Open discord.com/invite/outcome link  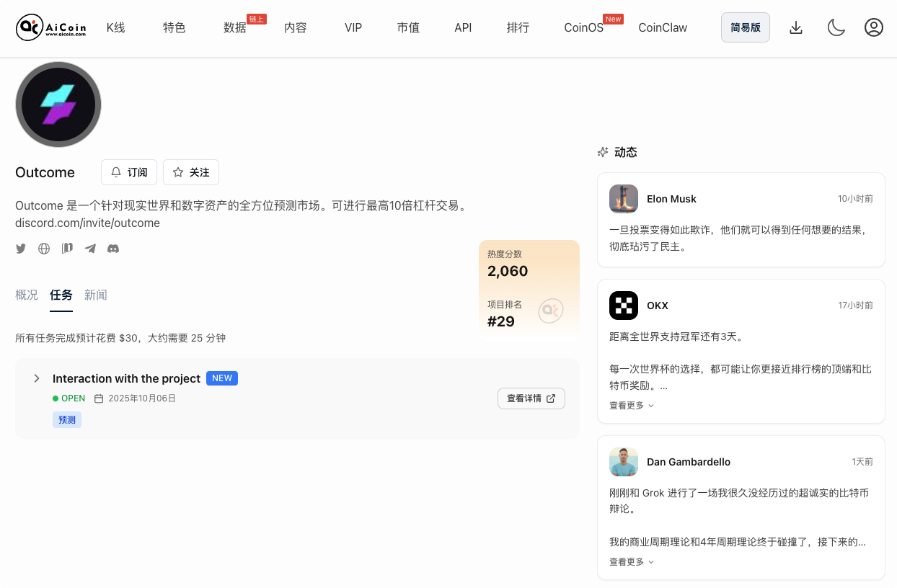coord(87,223)
